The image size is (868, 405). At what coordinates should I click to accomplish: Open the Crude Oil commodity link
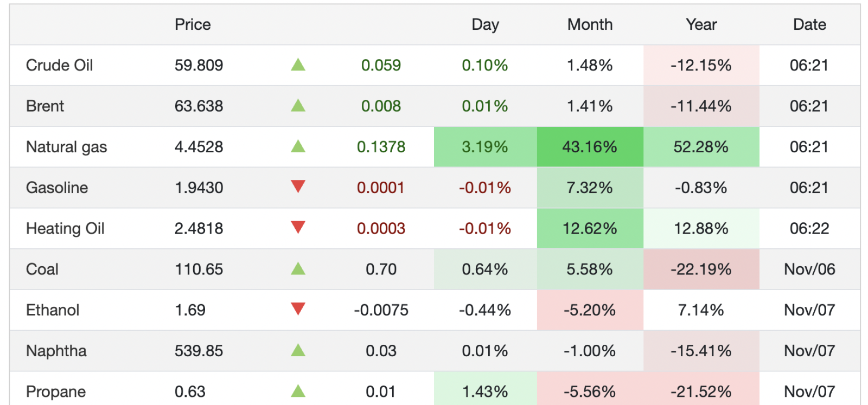(60, 65)
